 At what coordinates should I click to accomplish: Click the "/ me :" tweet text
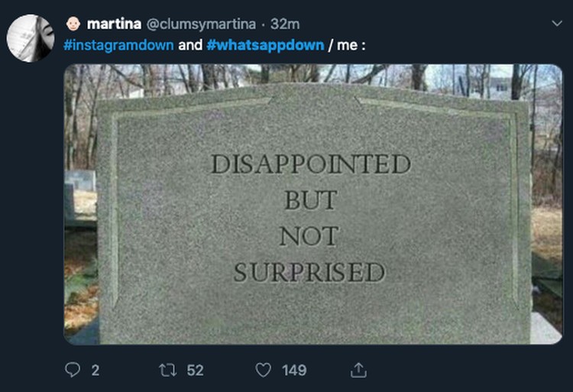point(347,45)
